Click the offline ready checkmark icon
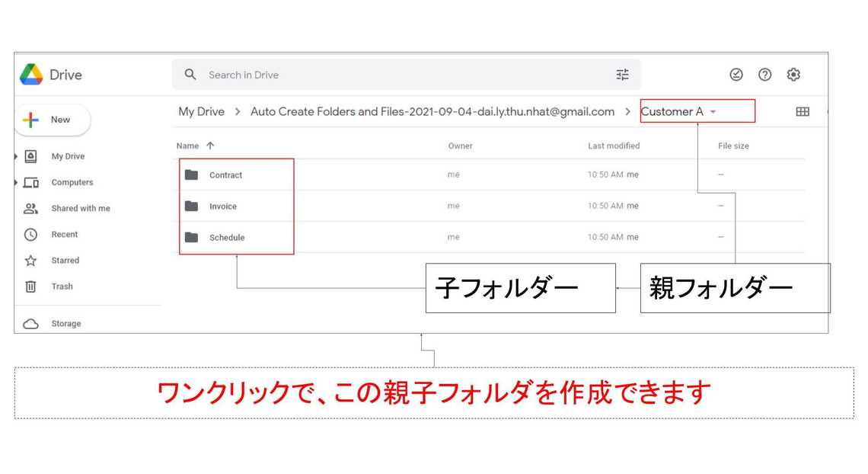 tap(736, 75)
